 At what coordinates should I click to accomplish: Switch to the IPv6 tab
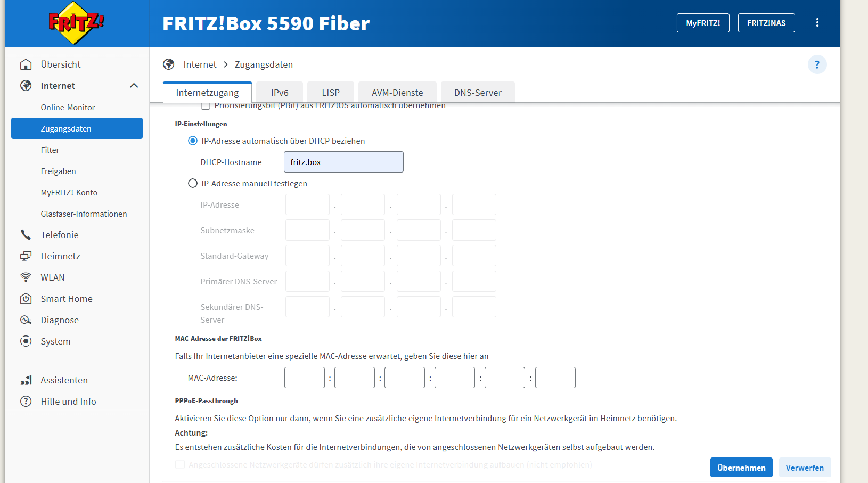coord(280,92)
